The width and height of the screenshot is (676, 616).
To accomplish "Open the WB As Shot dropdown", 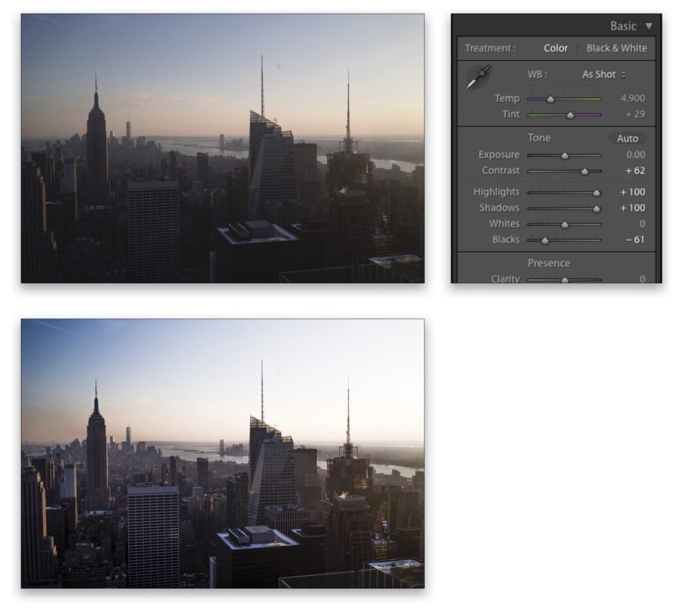I will point(603,74).
